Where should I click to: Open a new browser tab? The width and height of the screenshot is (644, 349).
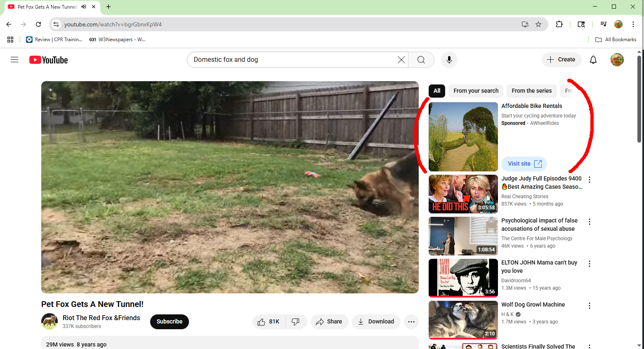[x=109, y=7]
